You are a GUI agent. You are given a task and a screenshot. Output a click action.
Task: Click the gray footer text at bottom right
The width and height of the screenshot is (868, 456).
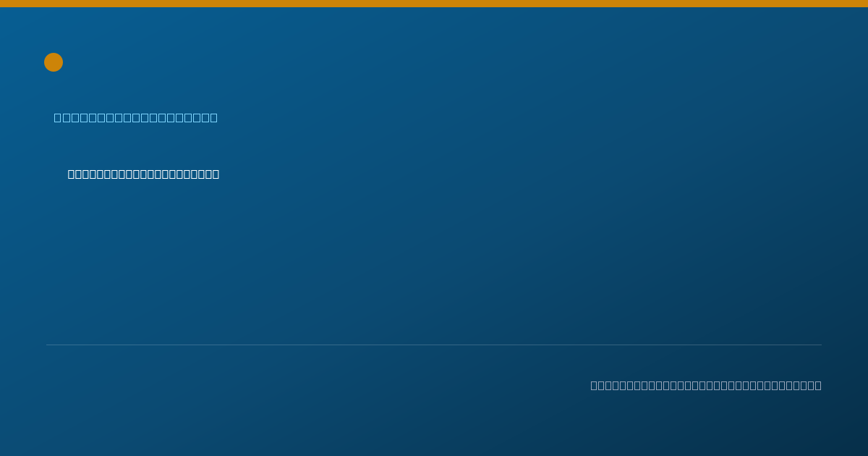[706, 385]
